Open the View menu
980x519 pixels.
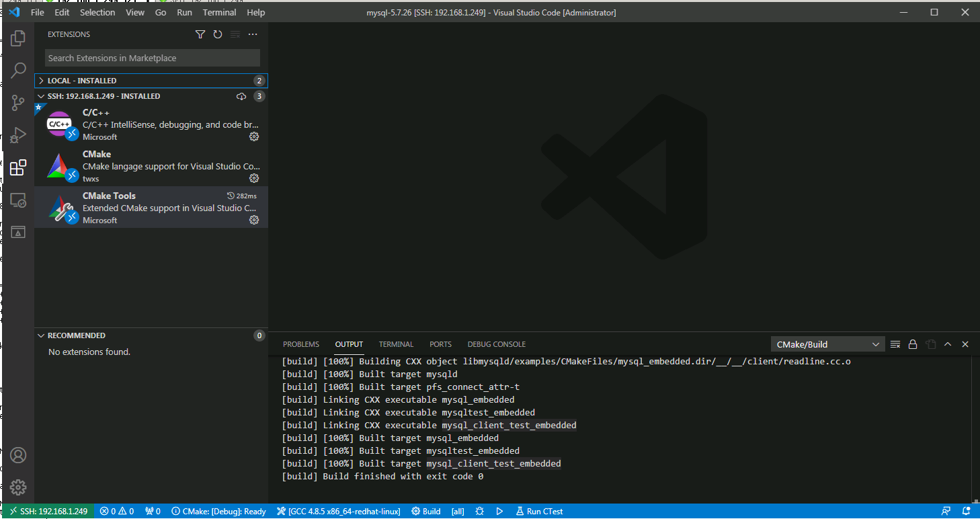pyautogui.click(x=135, y=12)
